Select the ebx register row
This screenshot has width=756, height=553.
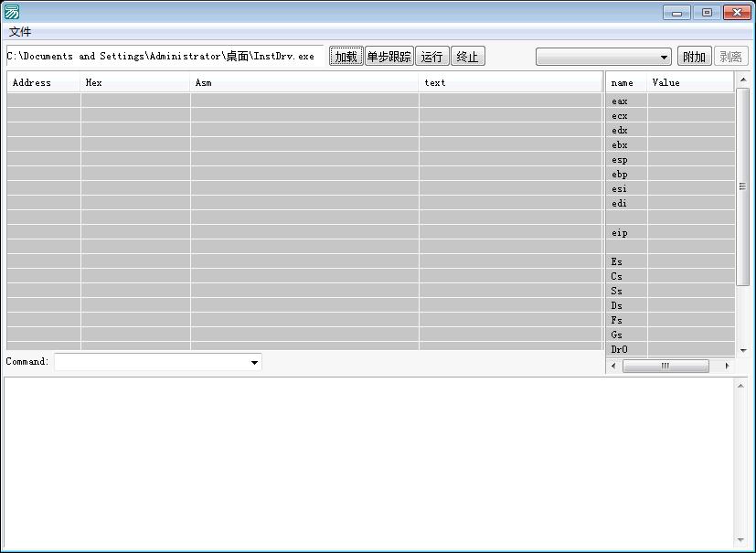tap(670, 144)
